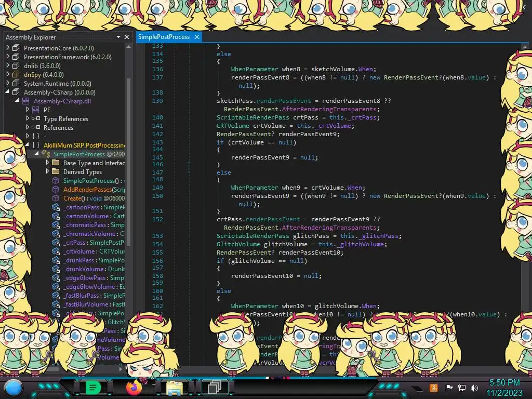
Task: Select the _chromaticPass field
Action: coord(94,225)
